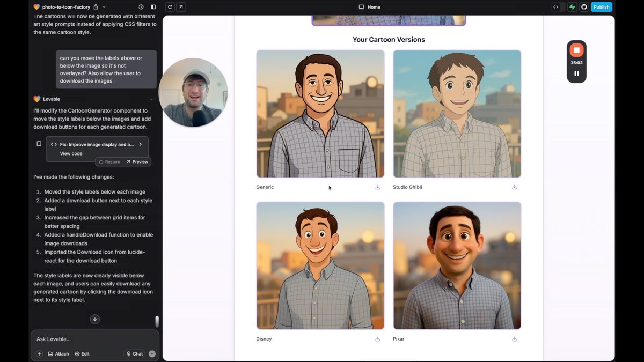This screenshot has height=362, width=644.
Task: Click the Added a handleDownload function item
Action: (99, 239)
